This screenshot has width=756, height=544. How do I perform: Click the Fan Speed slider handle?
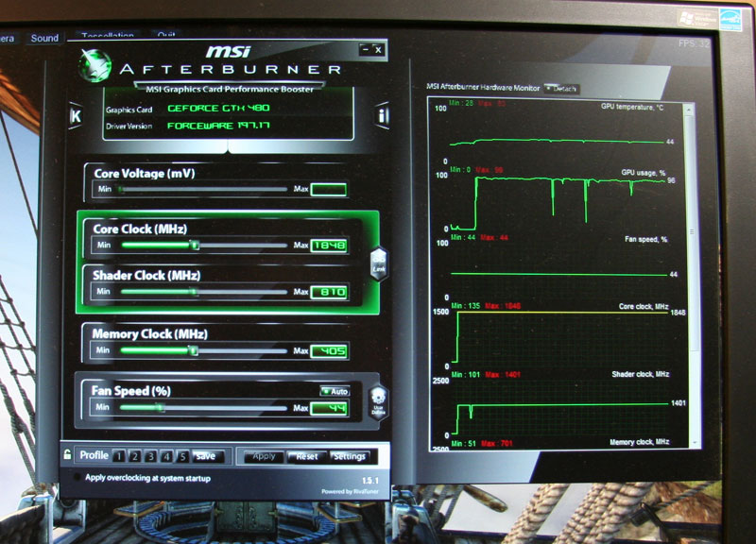tap(161, 408)
